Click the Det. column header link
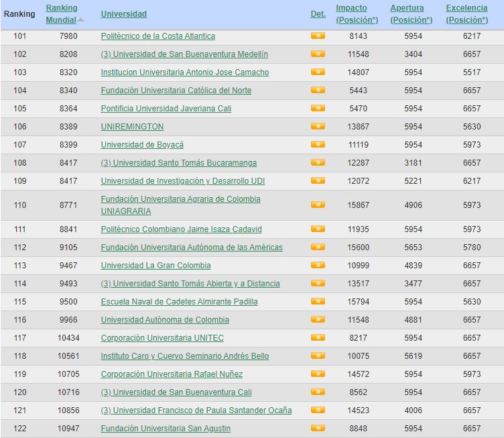This screenshot has width=504, height=438. click(x=318, y=14)
